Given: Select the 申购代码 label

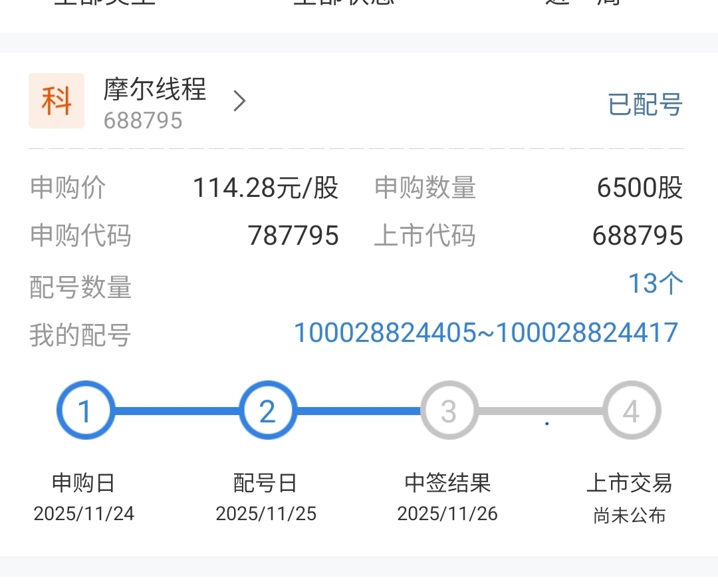Looking at the screenshot, I should tap(80, 235).
